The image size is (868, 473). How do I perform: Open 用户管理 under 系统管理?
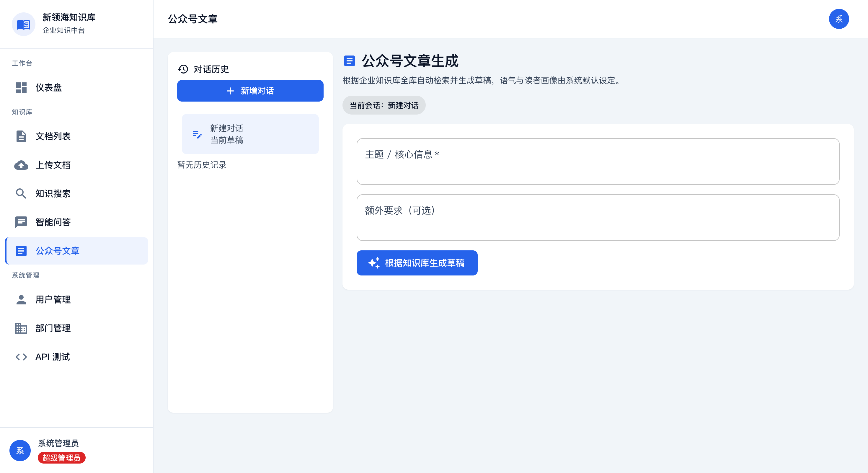tap(77, 300)
